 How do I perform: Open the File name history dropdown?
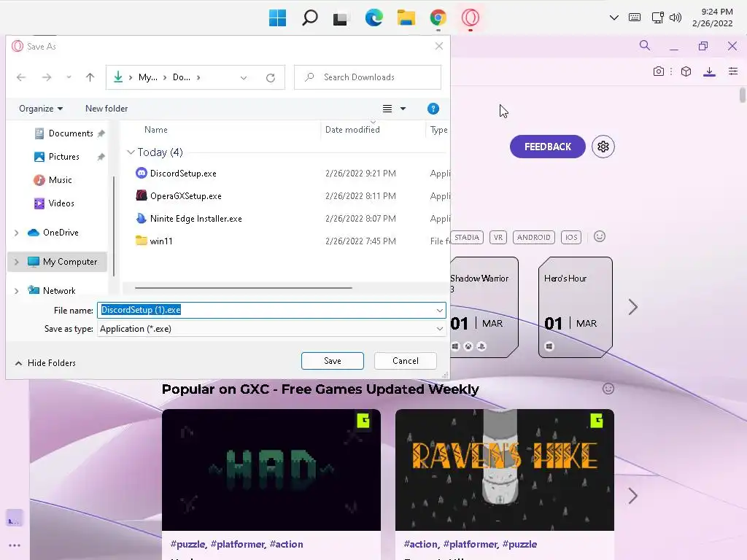tap(439, 311)
